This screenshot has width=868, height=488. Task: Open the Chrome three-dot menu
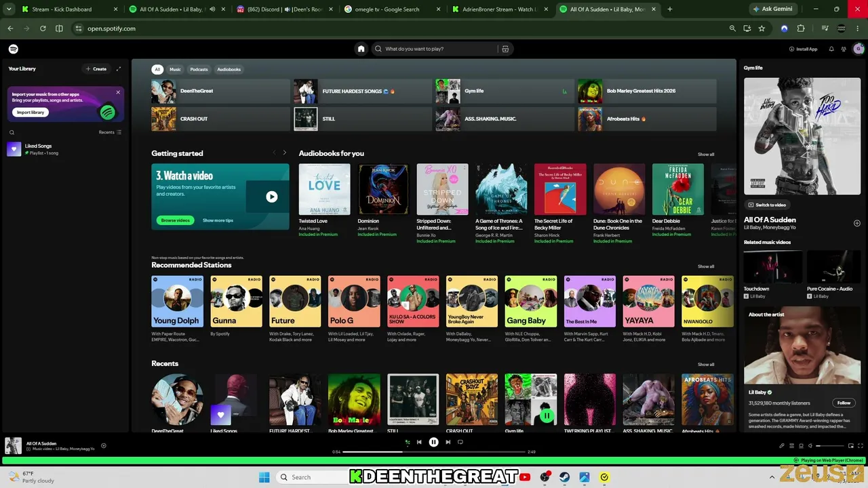[x=859, y=28]
